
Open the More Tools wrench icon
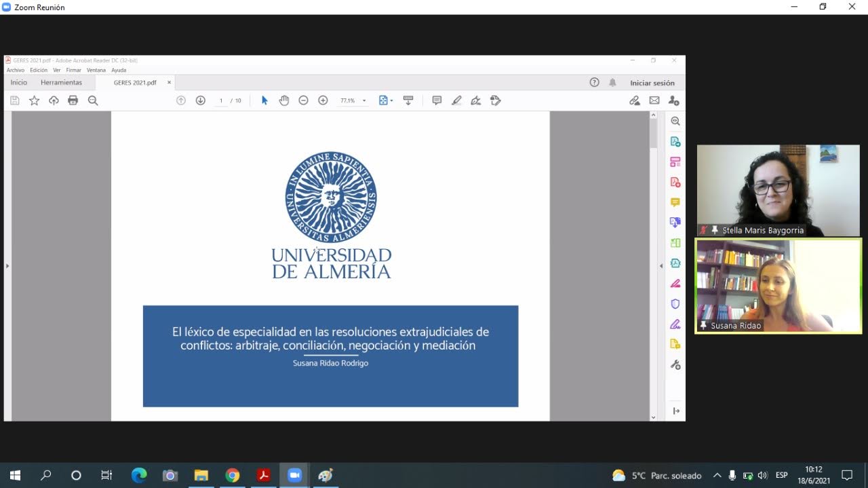675,364
